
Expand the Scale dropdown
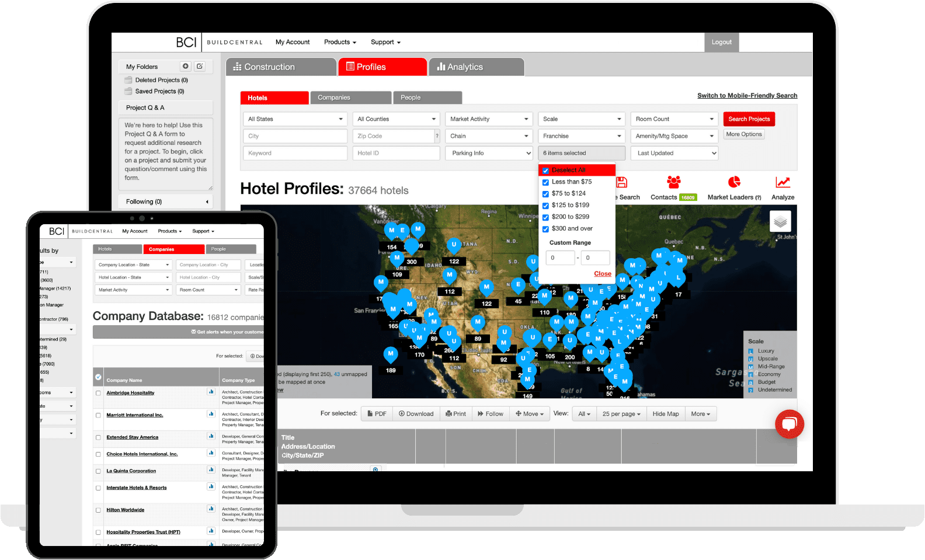coord(582,119)
